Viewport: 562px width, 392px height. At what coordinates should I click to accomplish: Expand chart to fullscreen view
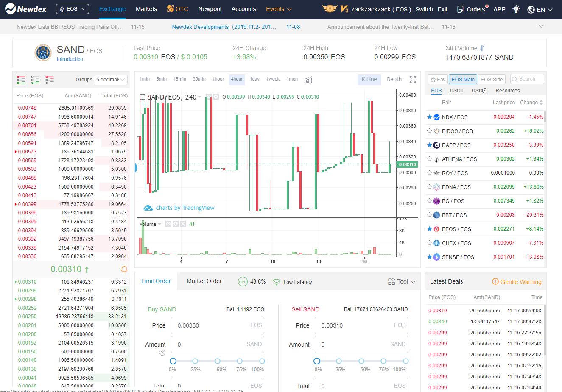click(x=413, y=79)
